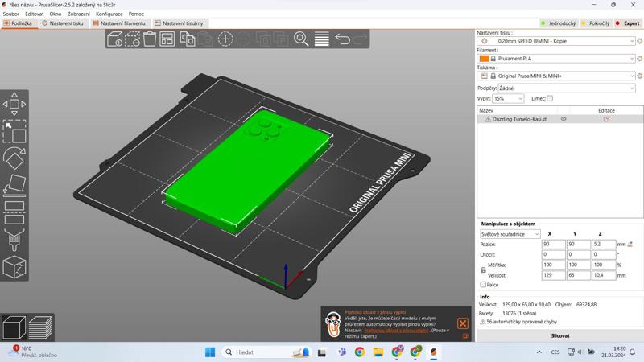Image resolution: width=644 pixels, height=362 pixels.
Task: Switch to sliced layers preview view
Action: point(40,327)
